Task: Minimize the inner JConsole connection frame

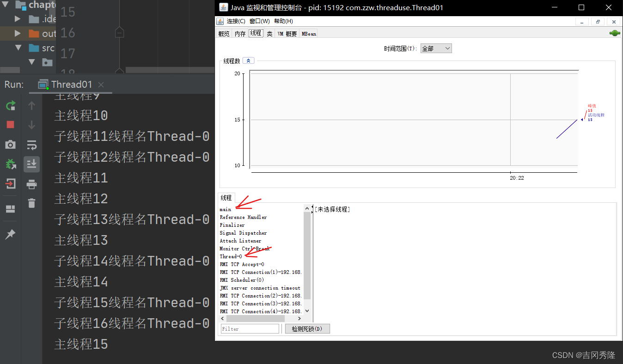Action: [x=582, y=22]
